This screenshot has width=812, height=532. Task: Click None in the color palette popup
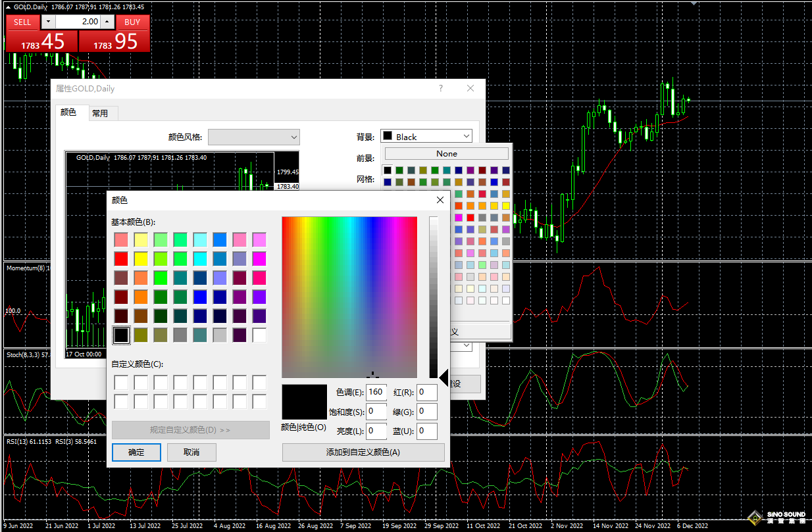point(447,153)
